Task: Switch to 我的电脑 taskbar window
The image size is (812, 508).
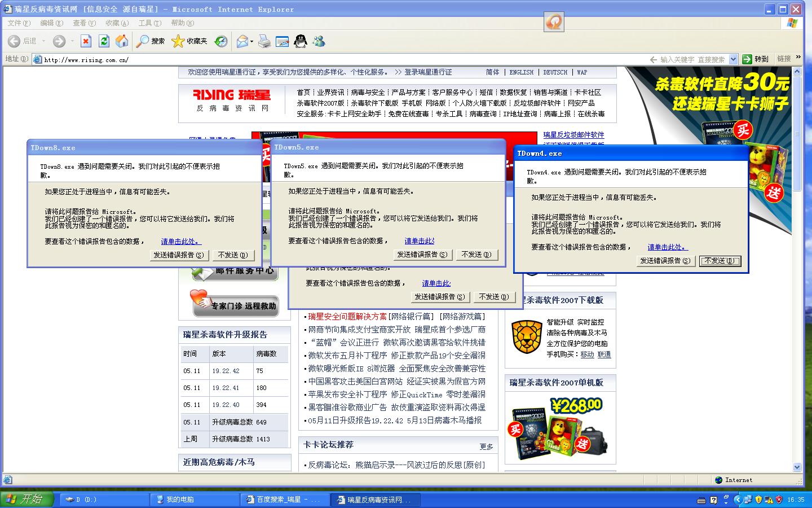Action: (195, 500)
